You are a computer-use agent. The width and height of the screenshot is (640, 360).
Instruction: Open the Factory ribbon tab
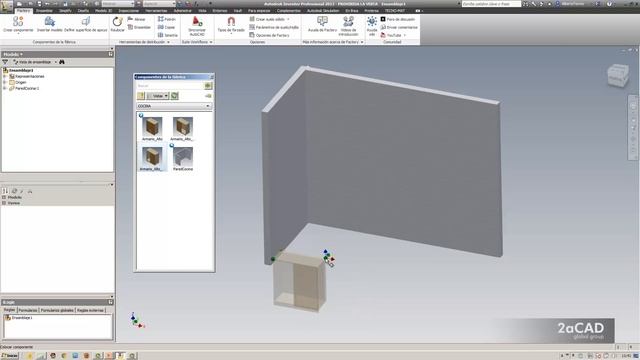pos(23,11)
